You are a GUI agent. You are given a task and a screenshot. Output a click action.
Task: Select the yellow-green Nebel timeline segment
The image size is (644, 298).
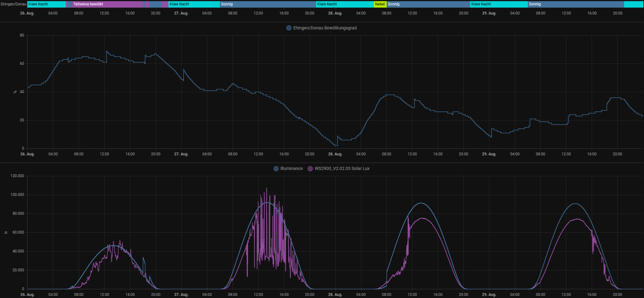380,4
